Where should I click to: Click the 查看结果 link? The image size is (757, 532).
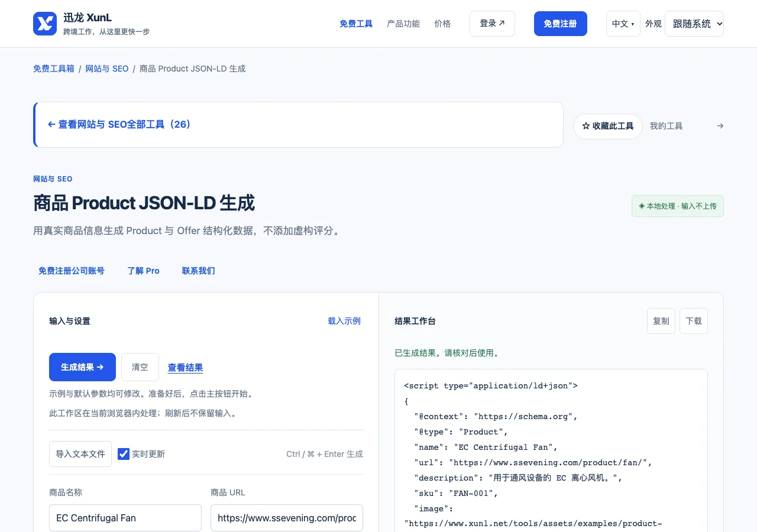click(186, 368)
